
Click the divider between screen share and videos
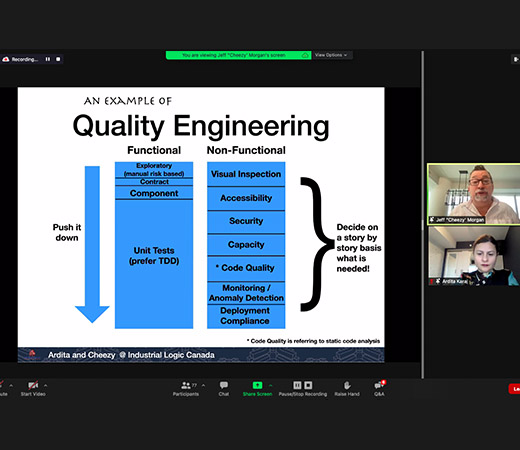point(423,215)
